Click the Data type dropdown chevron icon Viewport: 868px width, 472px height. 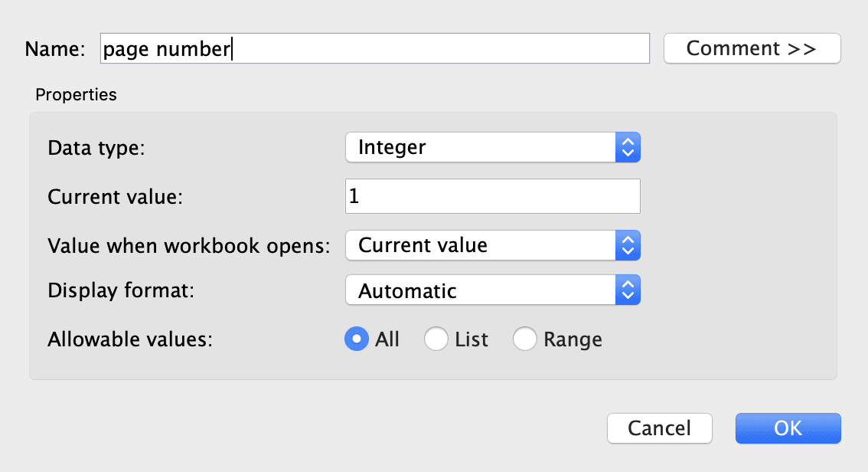coord(628,147)
